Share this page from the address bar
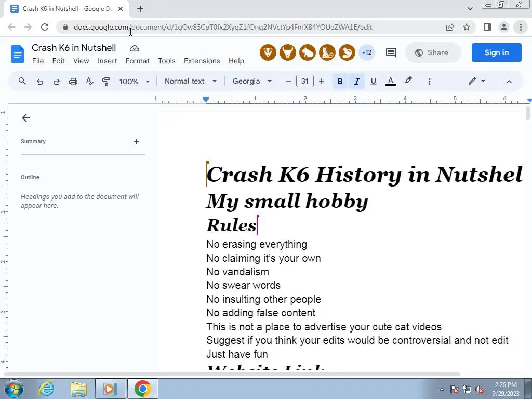The image size is (532, 399). (450, 27)
